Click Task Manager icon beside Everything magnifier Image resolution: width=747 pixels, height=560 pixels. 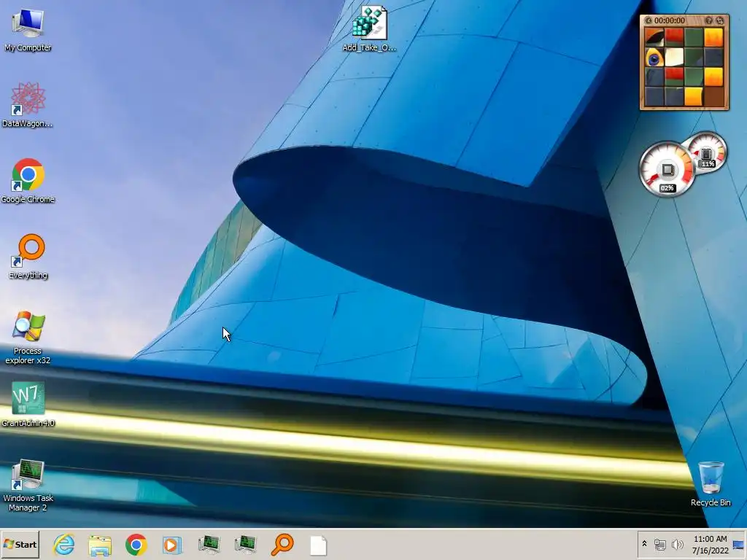(x=245, y=544)
